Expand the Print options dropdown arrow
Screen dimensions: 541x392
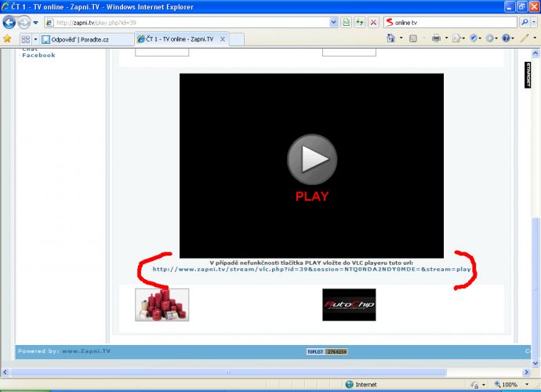[446, 38]
